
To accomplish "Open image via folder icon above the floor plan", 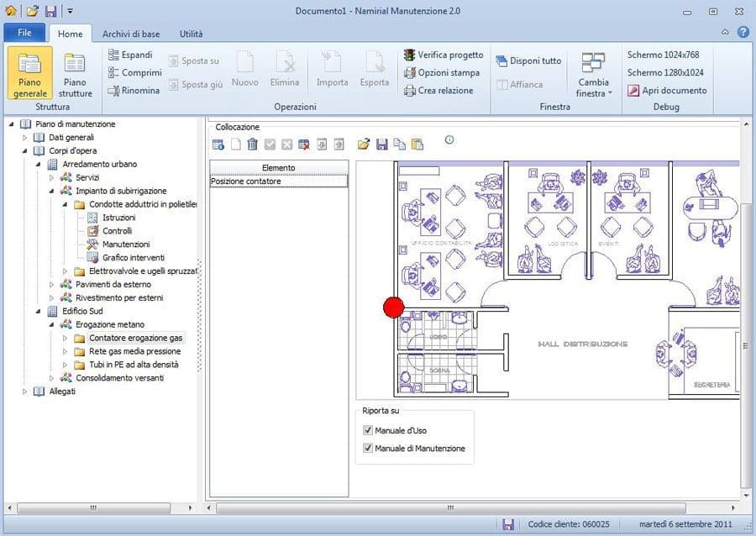I will click(x=363, y=145).
